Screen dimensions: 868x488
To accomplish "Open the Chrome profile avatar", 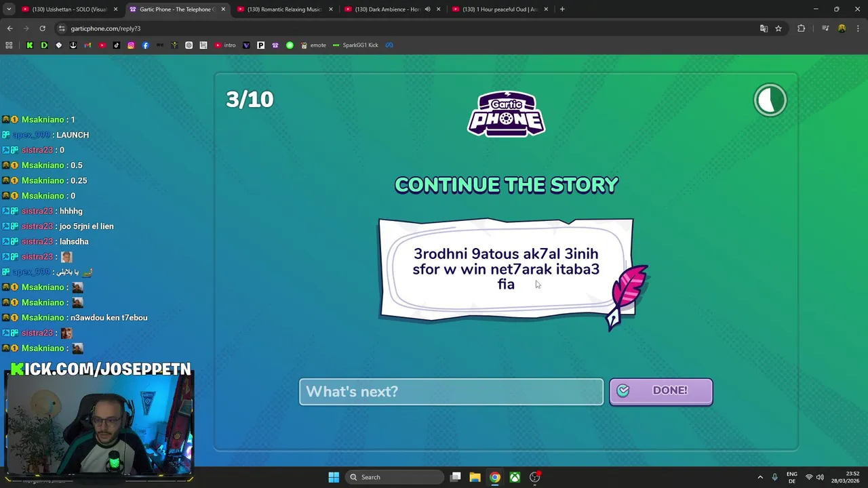I will 842,28.
